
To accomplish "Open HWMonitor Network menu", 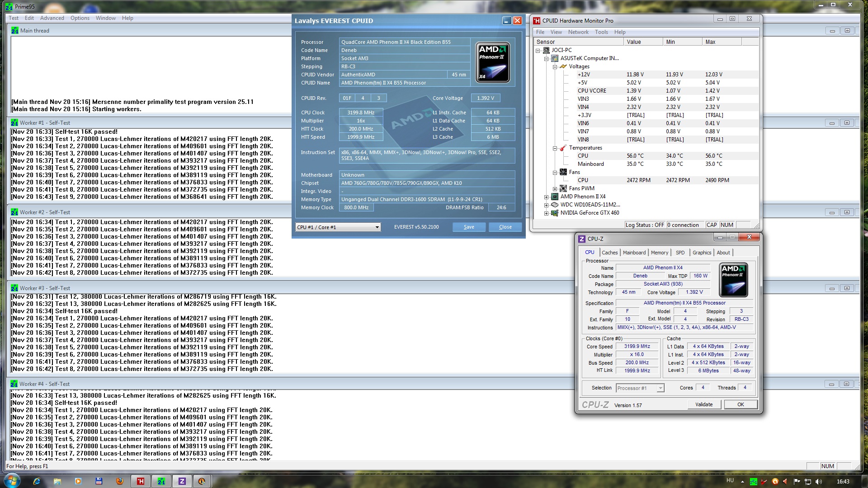I will tap(578, 32).
